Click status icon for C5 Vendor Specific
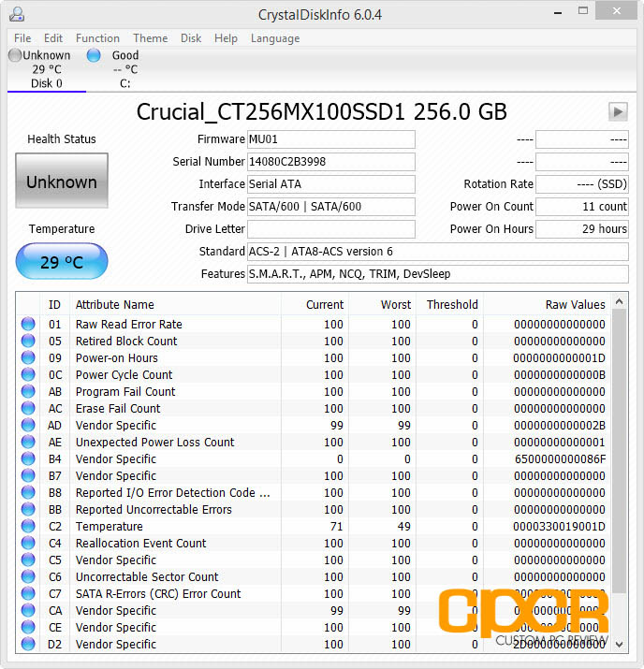644x669 pixels. point(28,560)
